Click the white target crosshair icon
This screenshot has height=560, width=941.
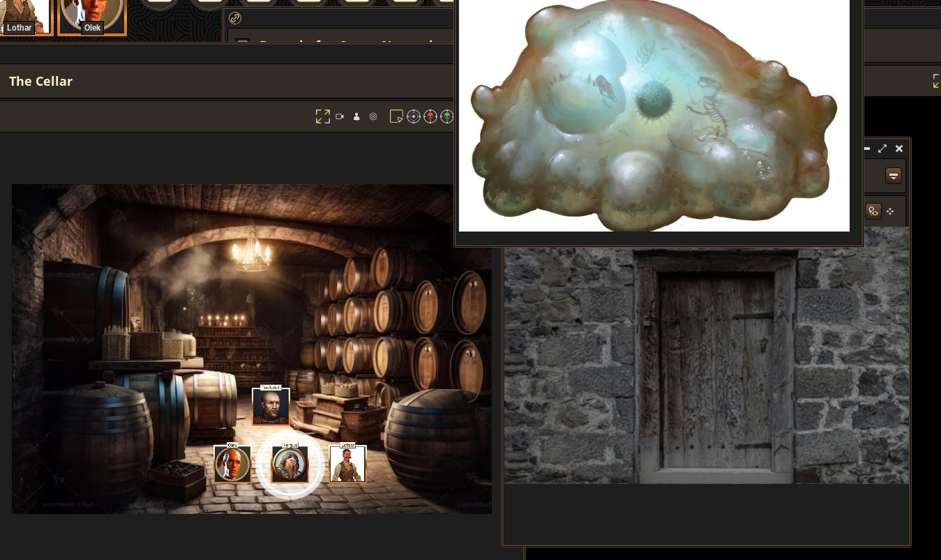pyautogui.click(x=413, y=116)
